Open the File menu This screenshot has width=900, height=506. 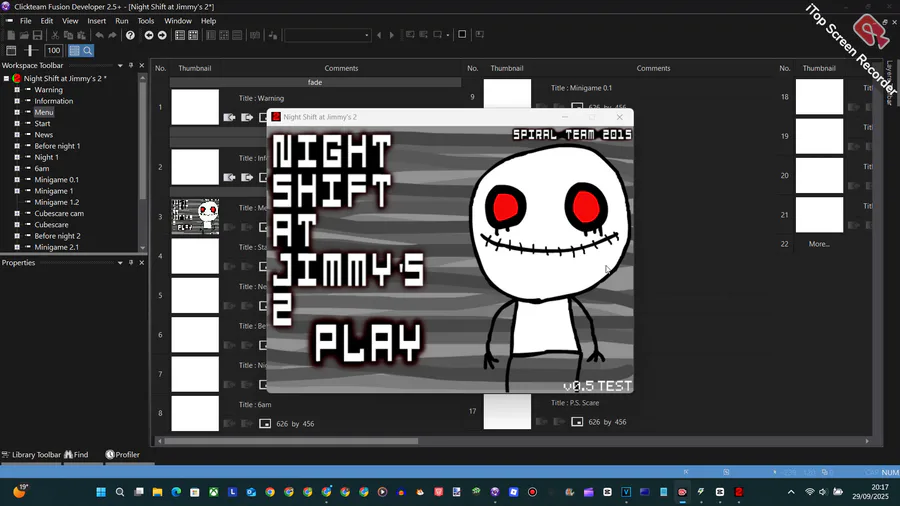point(26,21)
